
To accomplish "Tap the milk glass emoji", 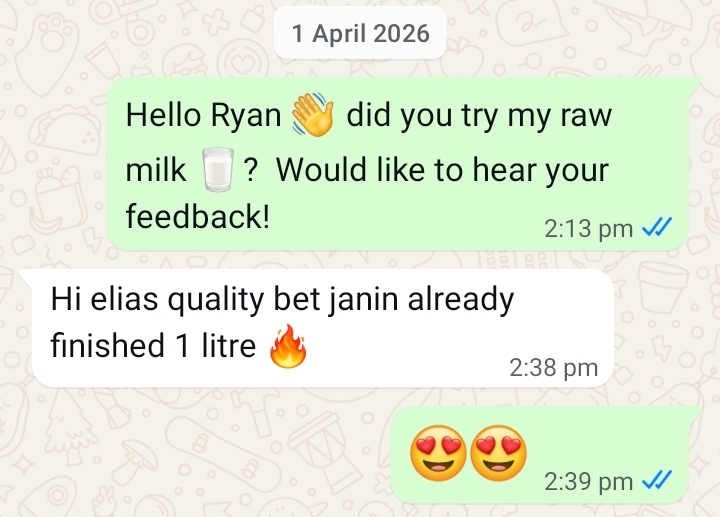I will click(218, 169).
